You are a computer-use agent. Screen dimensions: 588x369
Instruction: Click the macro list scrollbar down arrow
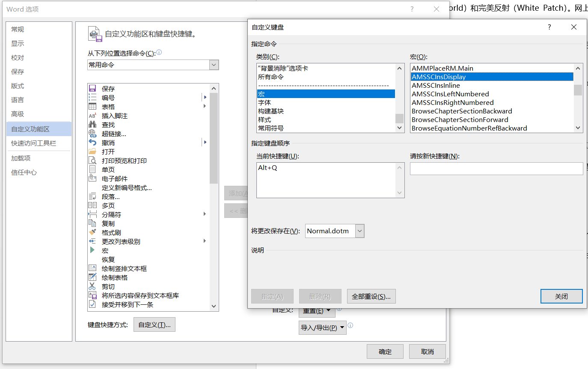coord(578,128)
